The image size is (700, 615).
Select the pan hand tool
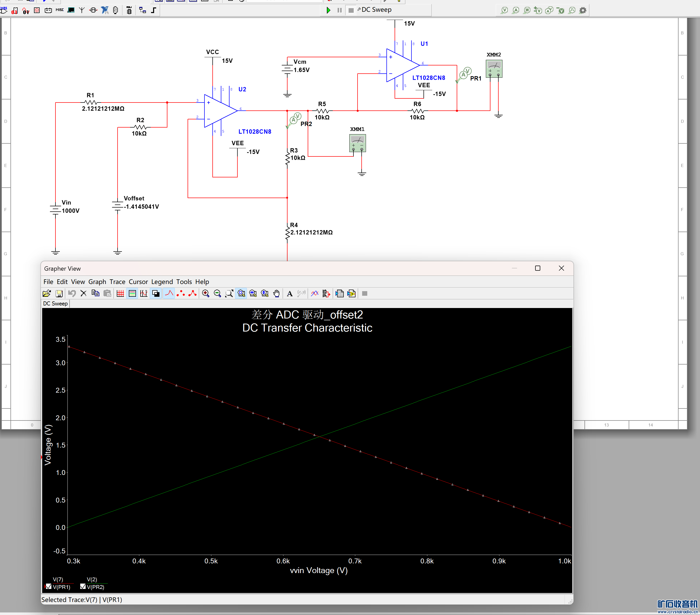tap(276, 294)
